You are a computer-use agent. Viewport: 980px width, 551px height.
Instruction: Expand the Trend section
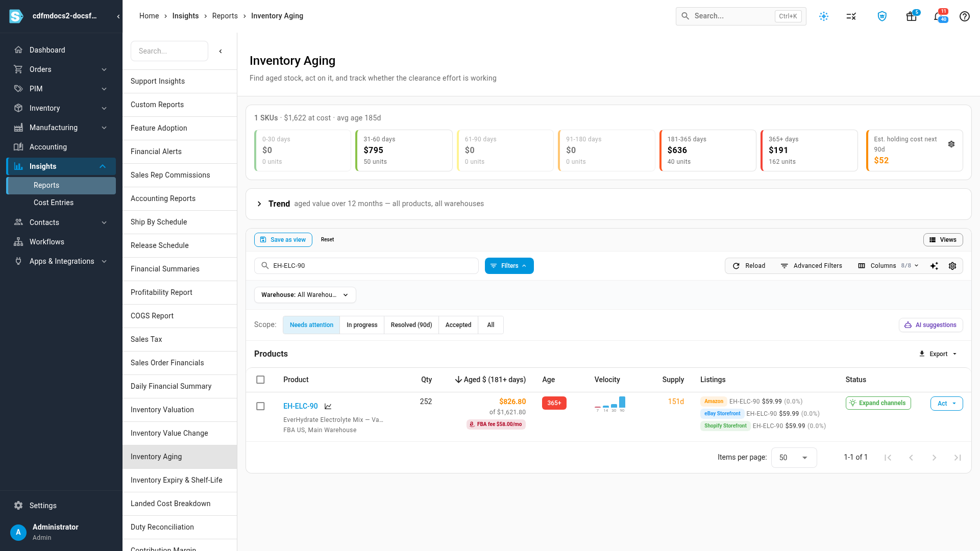click(x=259, y=204)
